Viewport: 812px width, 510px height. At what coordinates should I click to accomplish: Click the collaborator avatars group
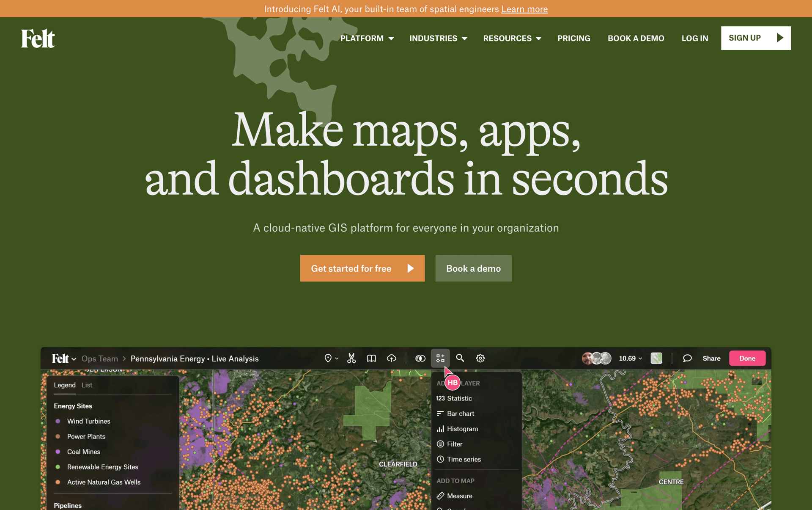(596, 358)
